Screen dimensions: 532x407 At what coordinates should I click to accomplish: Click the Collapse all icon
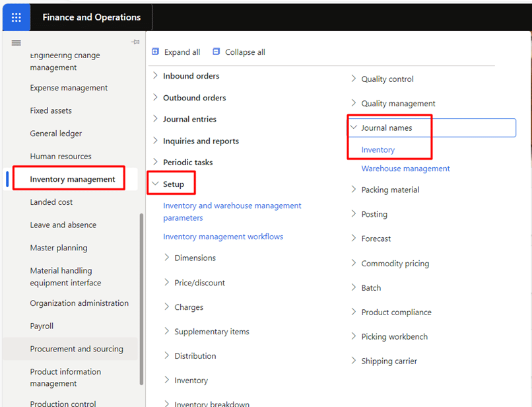(216, 52)
